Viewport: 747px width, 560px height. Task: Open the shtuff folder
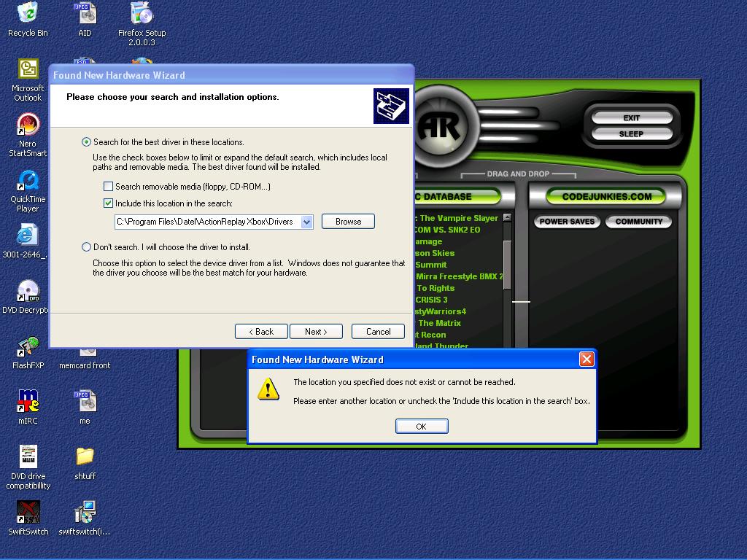(x=85, y=458)
